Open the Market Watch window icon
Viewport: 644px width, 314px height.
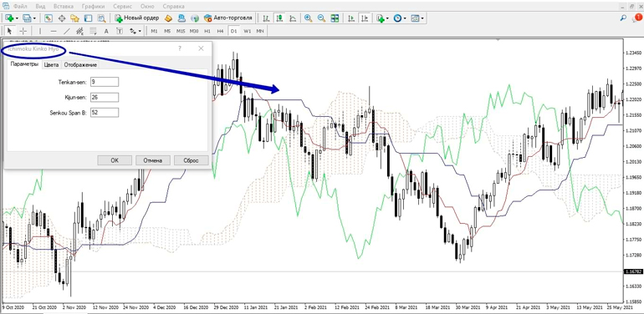(49, 18)
